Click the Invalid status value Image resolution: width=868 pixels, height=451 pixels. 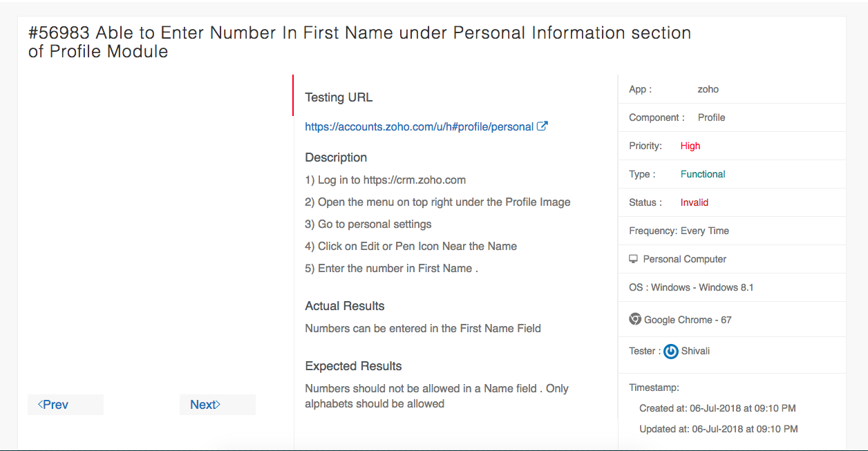point(694,202)
